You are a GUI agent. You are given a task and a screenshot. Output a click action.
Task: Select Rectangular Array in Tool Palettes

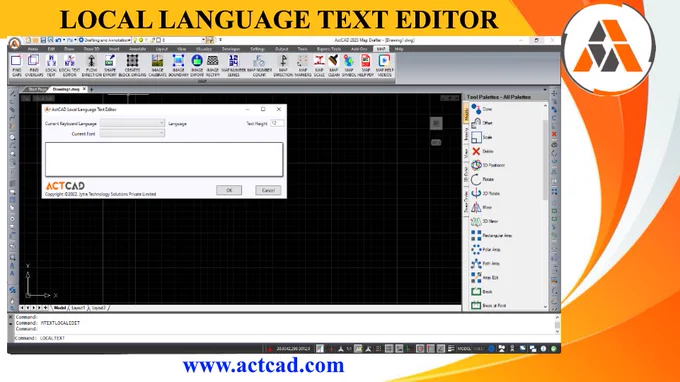pyautogui.click(x=491, y=235)
